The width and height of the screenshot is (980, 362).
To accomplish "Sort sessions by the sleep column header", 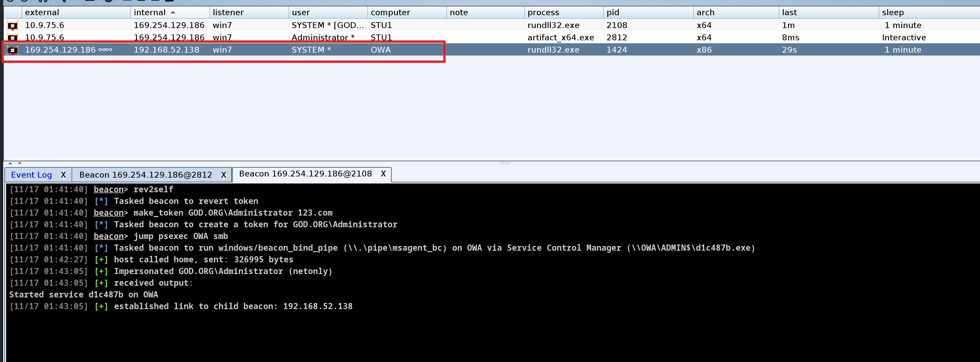I will tap(929, 13).
